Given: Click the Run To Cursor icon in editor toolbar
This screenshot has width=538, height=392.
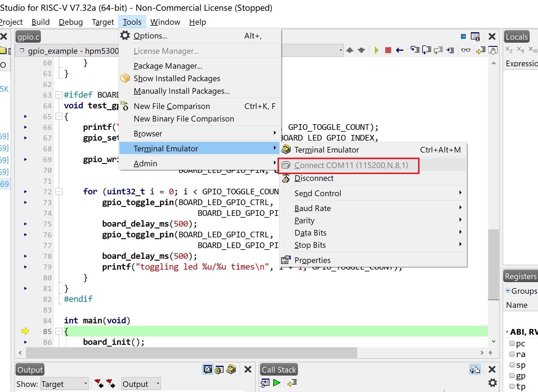Looking at the screenshot, I should [x=450, y=50].
